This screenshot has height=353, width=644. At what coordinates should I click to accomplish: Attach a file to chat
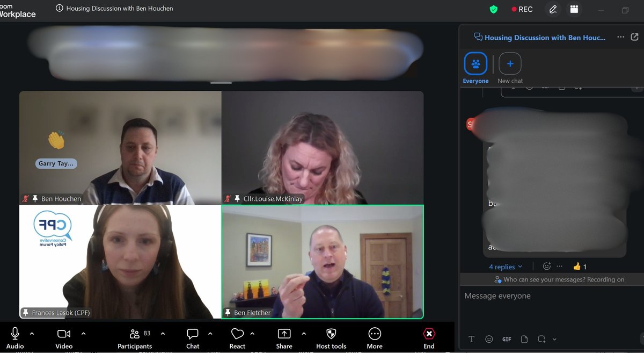pyautogui.click(x=524, y=339)
